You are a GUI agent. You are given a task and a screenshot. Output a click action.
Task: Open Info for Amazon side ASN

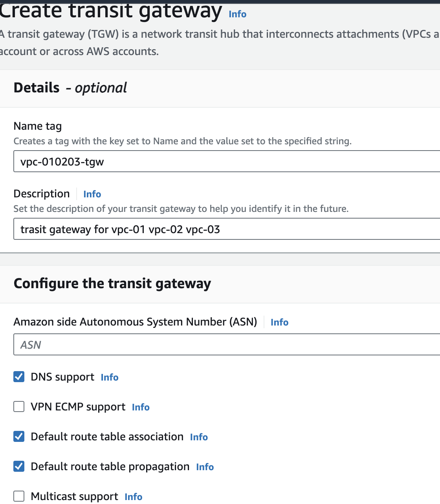pyautogui.click(x=279, y=322)
